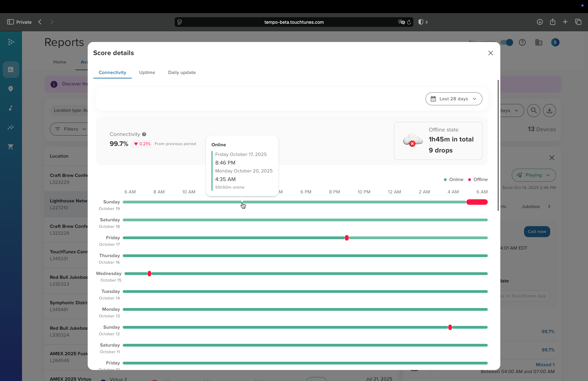The image size is (588, 381).
Task: Switch to the Uptime tab
Action: click(x=147, y=72)
